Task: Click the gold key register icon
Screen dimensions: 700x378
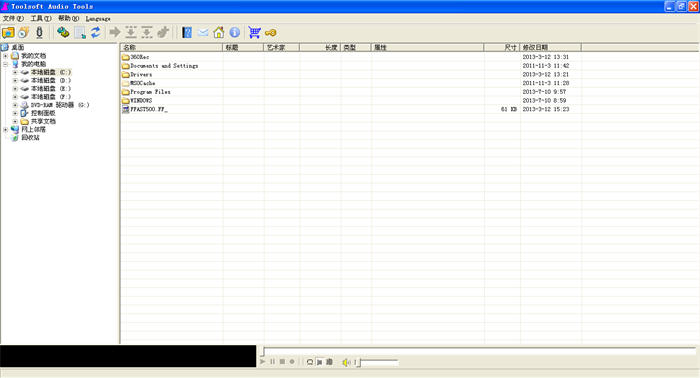Action: (271, 33)
